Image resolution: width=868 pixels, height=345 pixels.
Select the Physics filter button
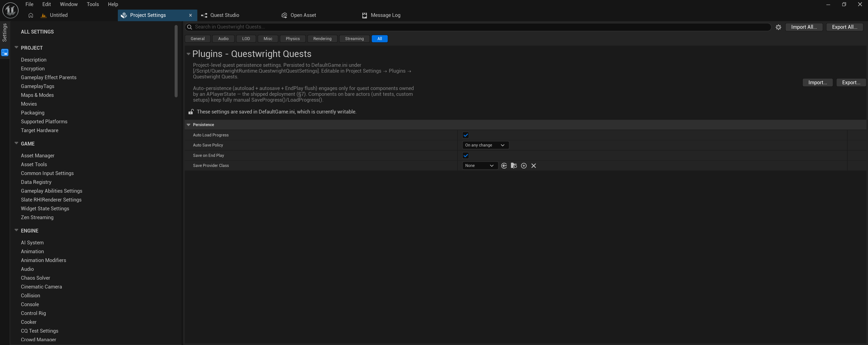point(292,39)
